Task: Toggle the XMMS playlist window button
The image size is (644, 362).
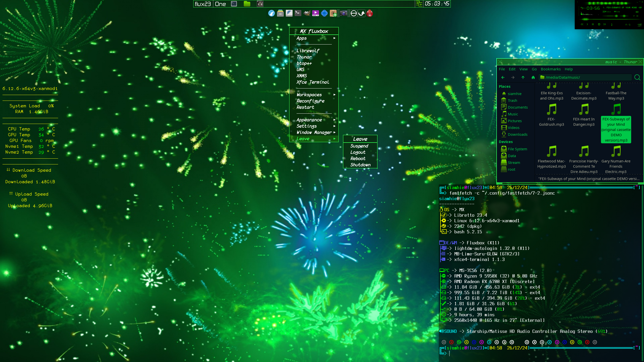Action: tap(637, 16)
